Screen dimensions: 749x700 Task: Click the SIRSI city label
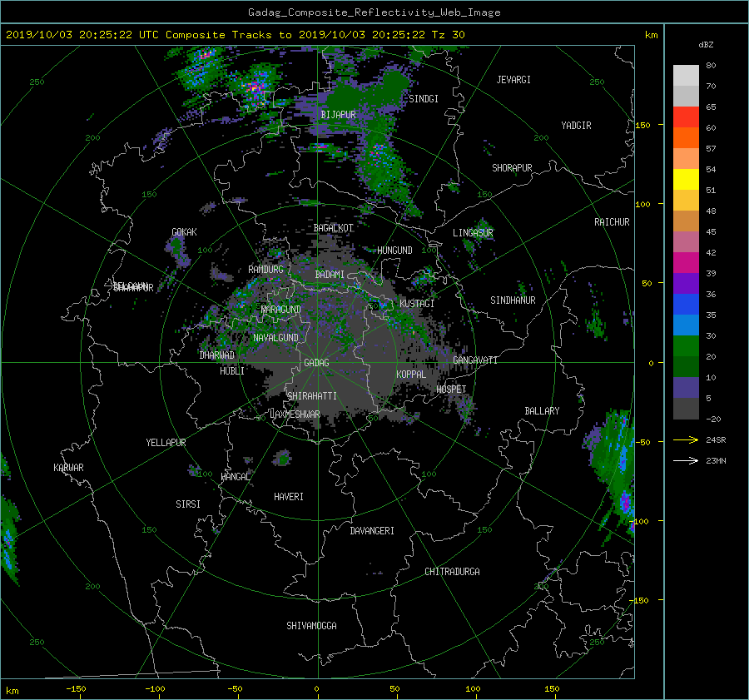(188, 504)
